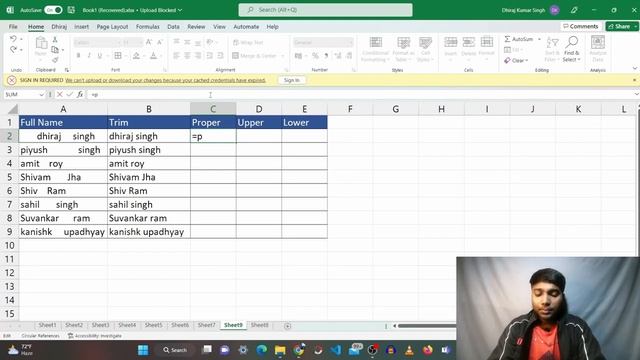The width and height of the screenshot is (640, 360).
Task: Click the Comments button
Action: coord(580,26)
